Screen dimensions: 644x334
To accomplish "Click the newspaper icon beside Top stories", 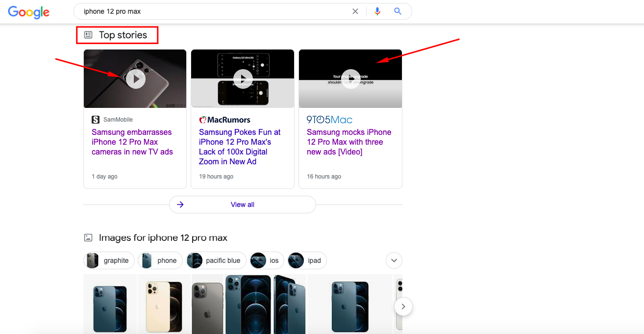I will pyautogui.click(x=88, y=35).
